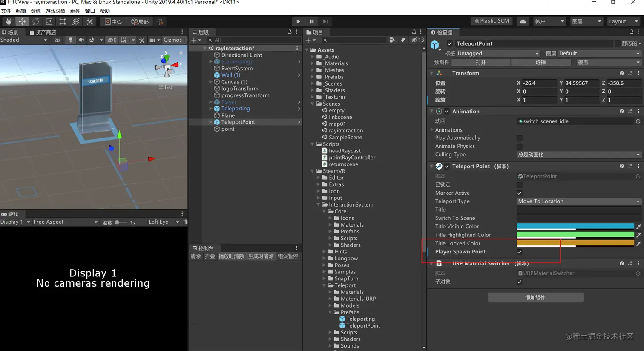Open the Transform component preset icon
The width and height of the screenshot is (644, 351).
(x=630, y=73)
